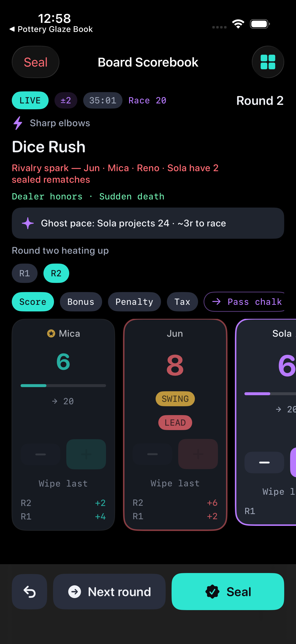The image size is (296, 644).
Task: Tap Sola's progress bar
Action: point(270,394)
